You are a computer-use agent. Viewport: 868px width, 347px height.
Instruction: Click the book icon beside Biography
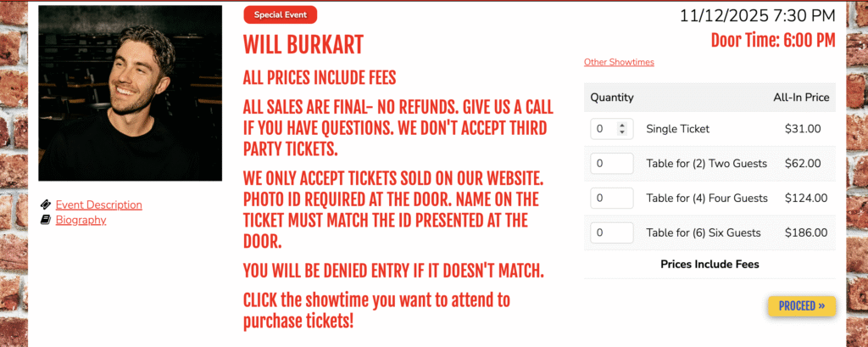[x=46, y=220]
